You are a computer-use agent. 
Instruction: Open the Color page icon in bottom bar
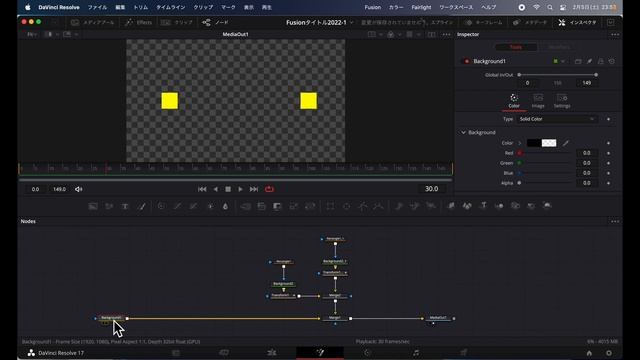367,353
